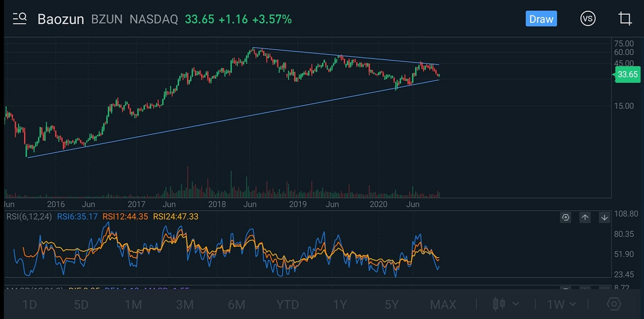Select the 1D range tab

[x=30, y=304]
